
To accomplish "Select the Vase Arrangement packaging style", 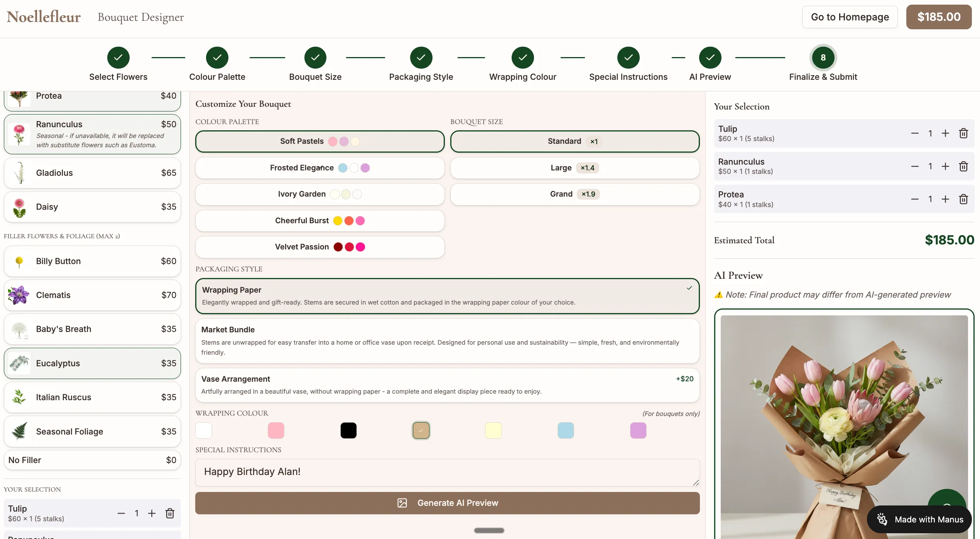I will 447,385.
